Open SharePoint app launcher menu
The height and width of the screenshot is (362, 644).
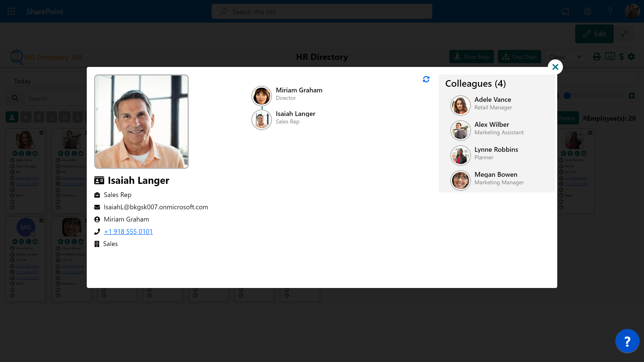coord(11,11)
